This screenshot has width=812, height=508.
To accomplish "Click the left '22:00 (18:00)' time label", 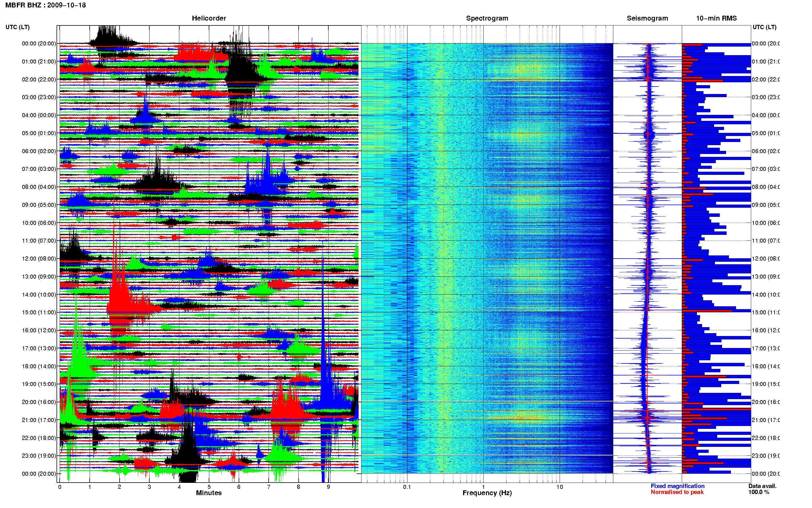I will pos(39,438).
